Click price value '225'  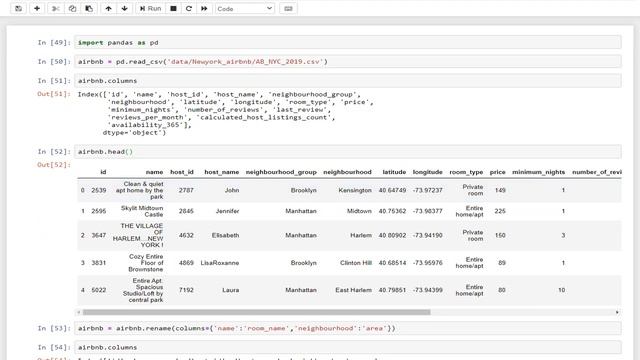point(500,211)
